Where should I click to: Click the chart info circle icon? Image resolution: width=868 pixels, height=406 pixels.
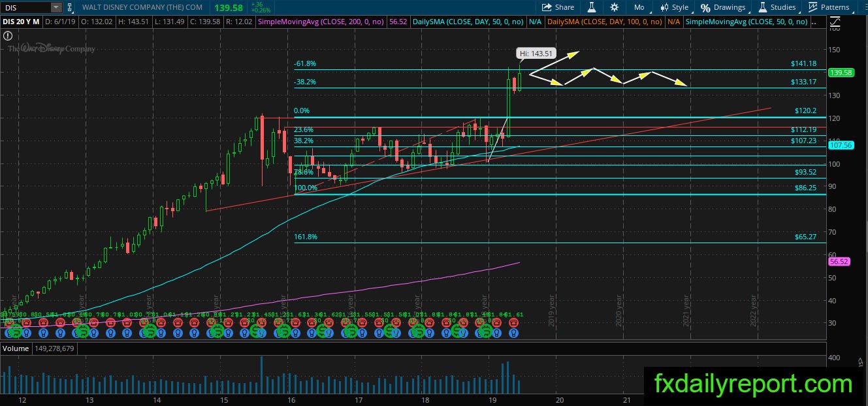tap(7, 36)
